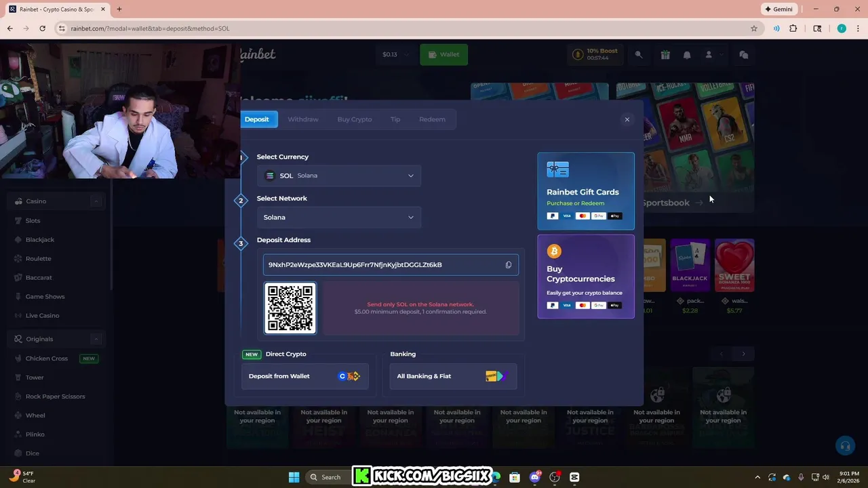Open Microsoft Store from the taskbar

click(x=515, y=477)
